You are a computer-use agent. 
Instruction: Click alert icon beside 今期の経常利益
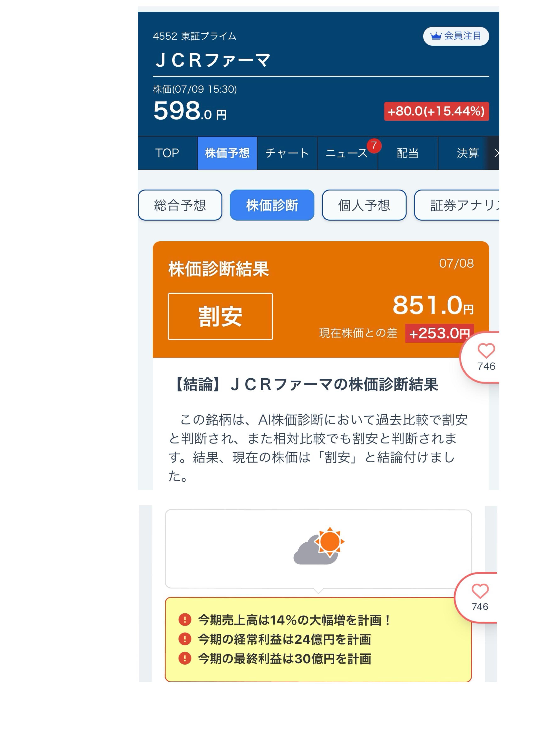point(185,639)
